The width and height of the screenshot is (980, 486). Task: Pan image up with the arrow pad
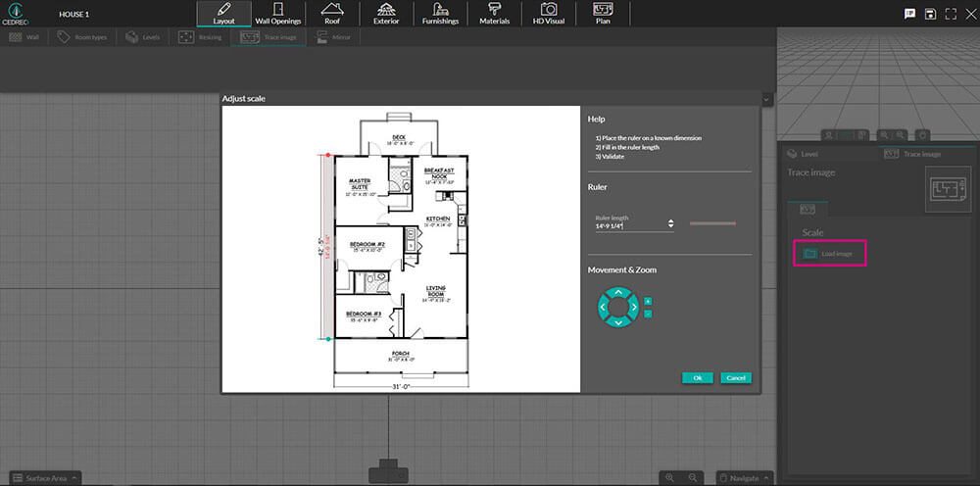coord(617,292)
